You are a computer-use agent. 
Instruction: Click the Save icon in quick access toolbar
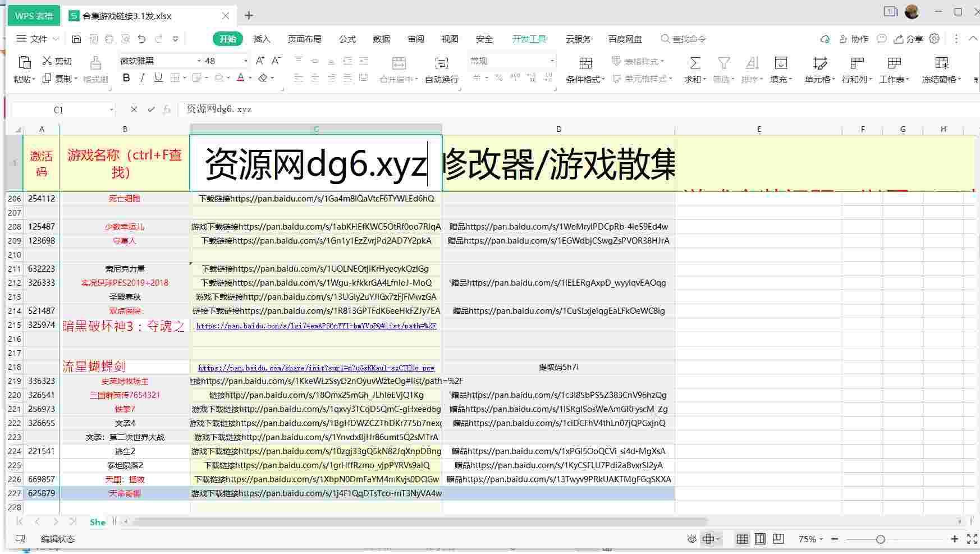tap(77, 39)
